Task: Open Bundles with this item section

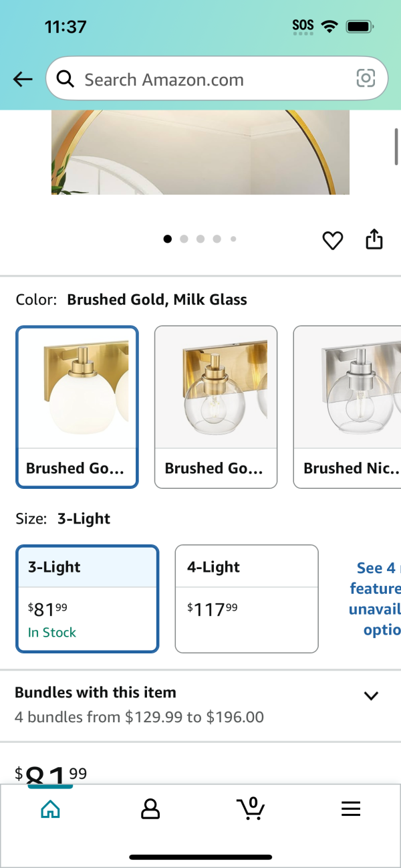Action: pyautogui.click(x=200, y=706)
